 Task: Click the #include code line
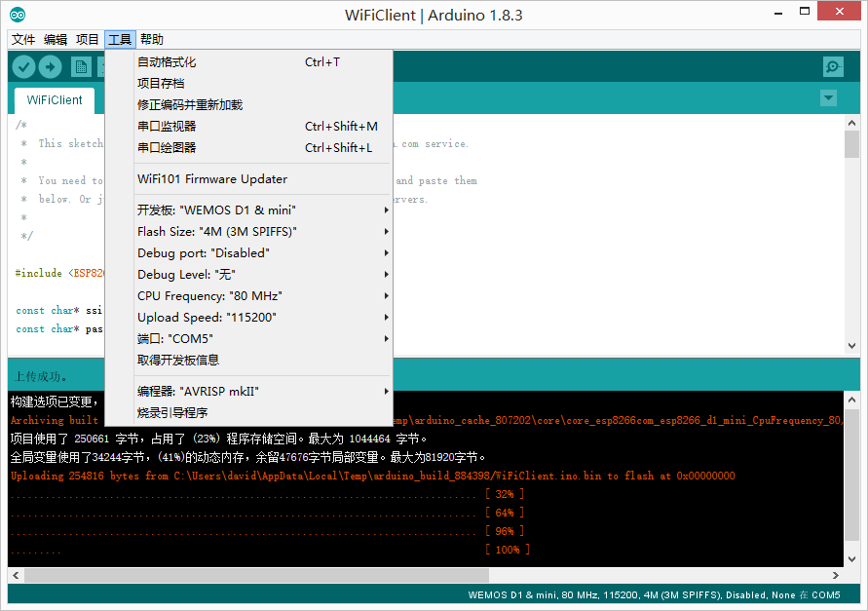click(59, 273)
